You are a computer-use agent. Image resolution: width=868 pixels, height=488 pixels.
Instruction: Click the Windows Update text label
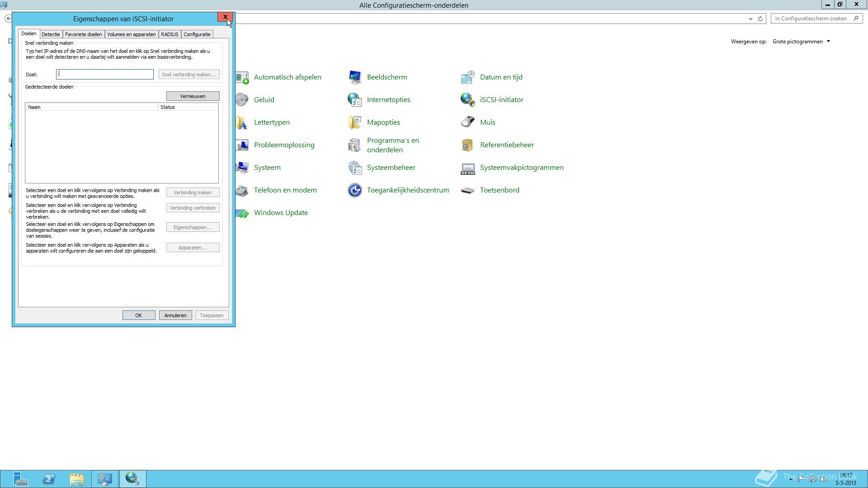tap(281, 213)
